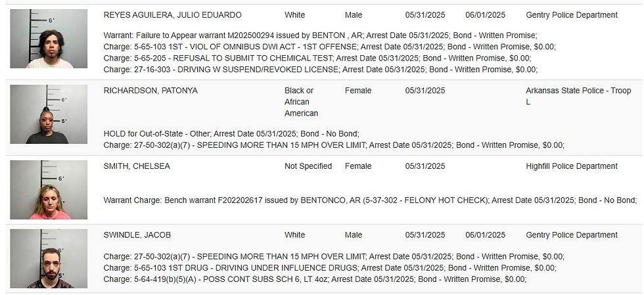This screenshot has width=644, height=295.
Task: Select the name REYES AGUILERA, JULIO EDUARDO
Action: click(x=172, y=15)
